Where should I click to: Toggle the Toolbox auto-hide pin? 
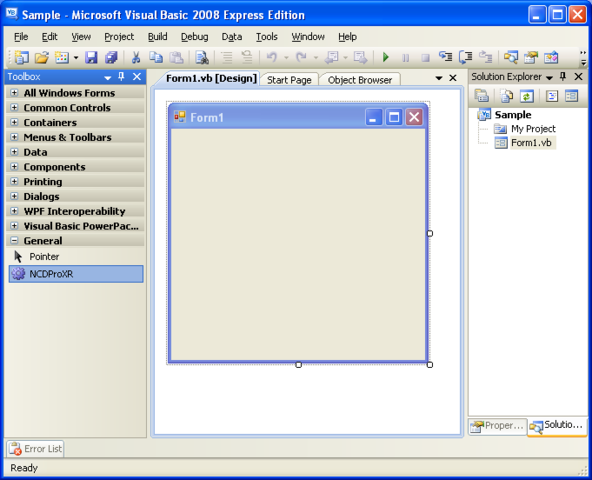coord(121,77)
